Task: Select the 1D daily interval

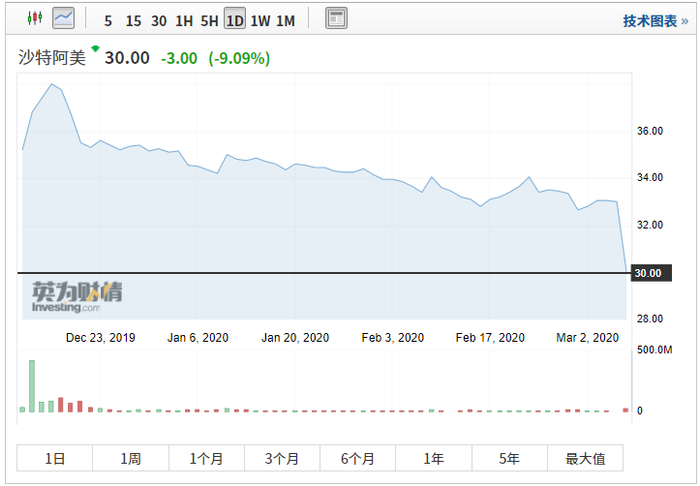Action: (234, 20)
